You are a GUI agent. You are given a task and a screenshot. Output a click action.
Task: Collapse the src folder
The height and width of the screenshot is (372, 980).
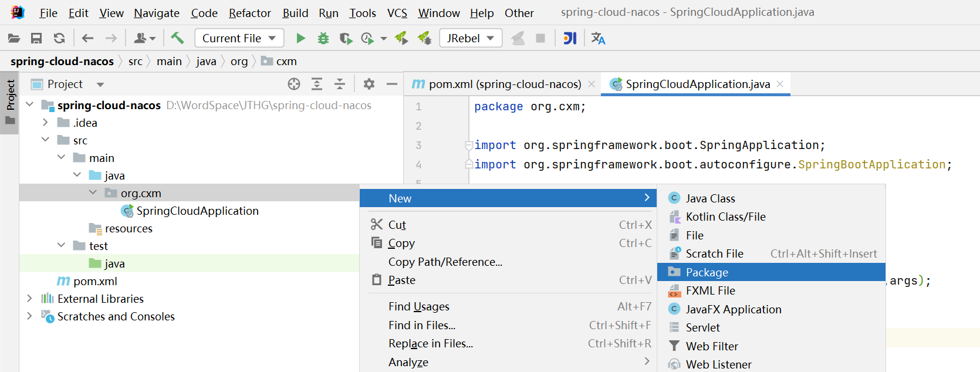pyautogui.click(x=45, y=140)
